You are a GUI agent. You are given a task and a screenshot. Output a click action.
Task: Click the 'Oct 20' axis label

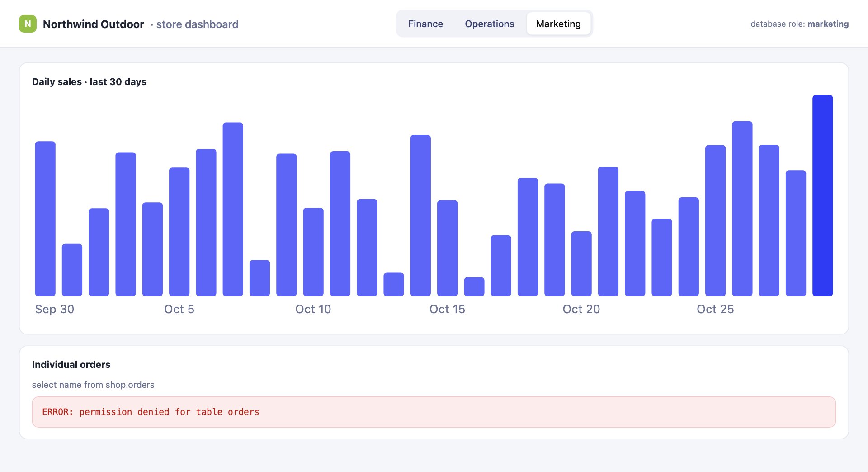581,309
